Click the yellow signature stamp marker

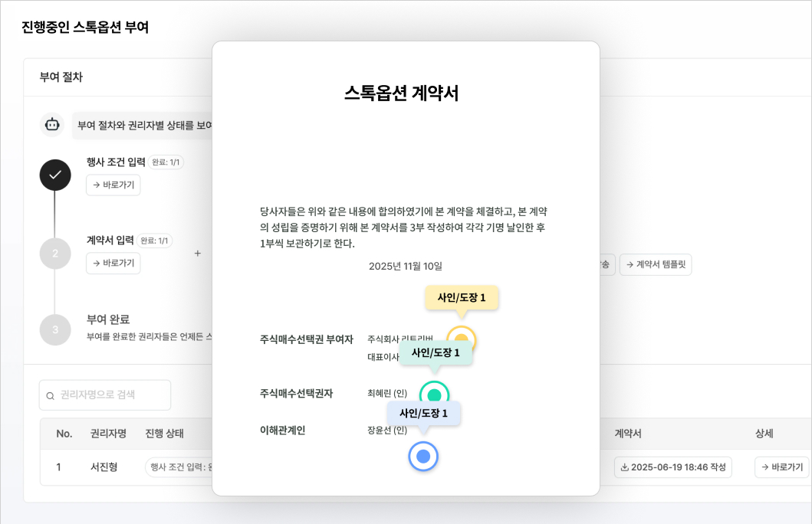click(x=462, y=339)
